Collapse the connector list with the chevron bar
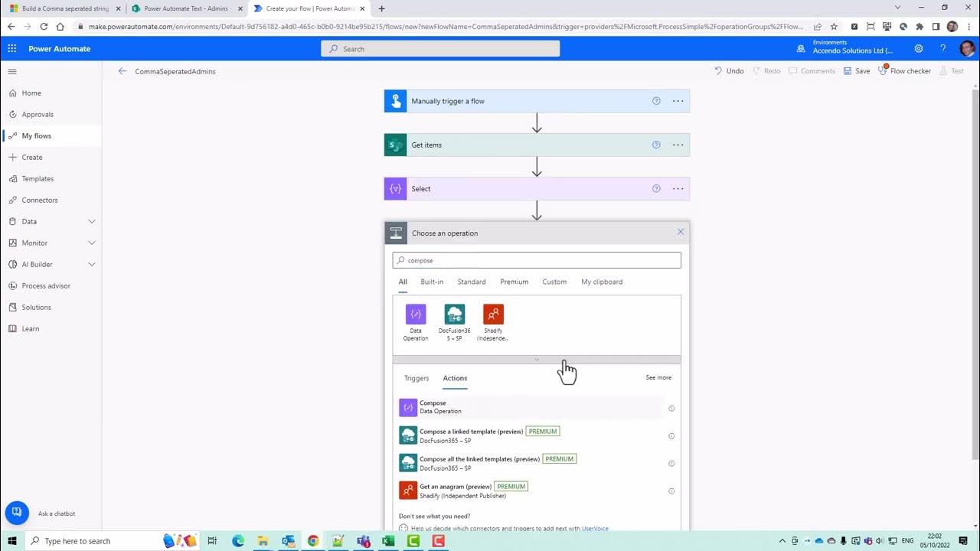This screenshot has width=980, height=551. coord(537,360)
